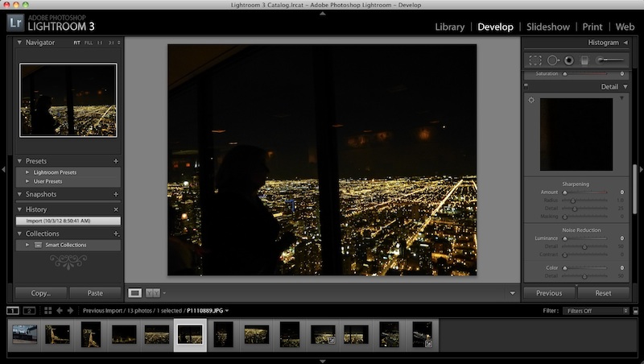Open Grid view from filmstrip bar
The image size is (644, 364).
point(48,310)
